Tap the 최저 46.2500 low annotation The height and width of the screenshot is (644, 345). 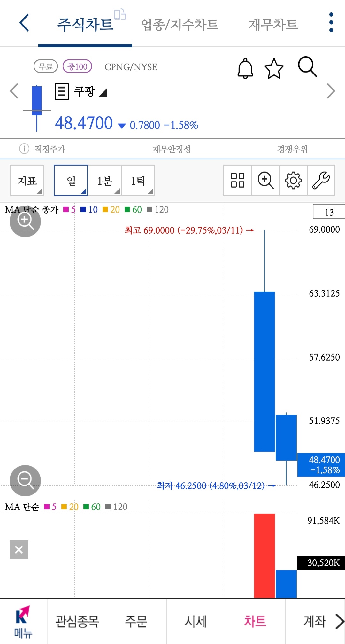point(216,485)
